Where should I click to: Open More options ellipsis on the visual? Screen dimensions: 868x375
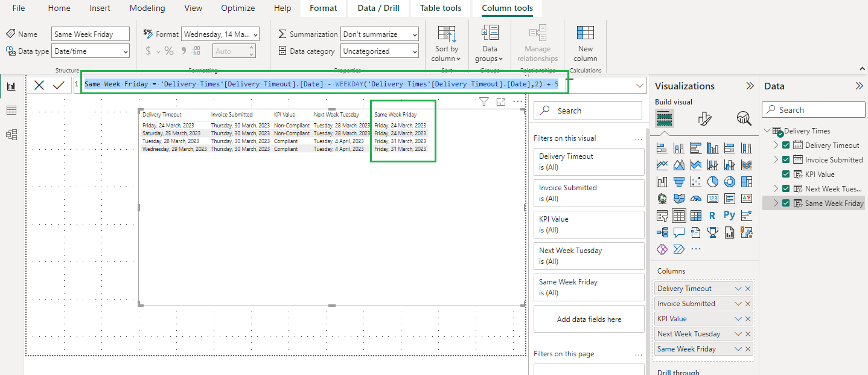pos(517,102)
